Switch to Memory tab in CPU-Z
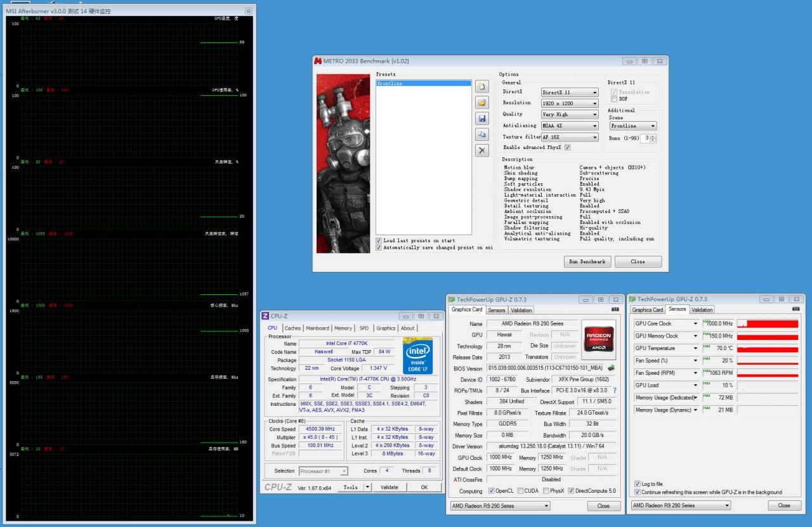This screenshot has width=812, height=527. pos(343,328)
